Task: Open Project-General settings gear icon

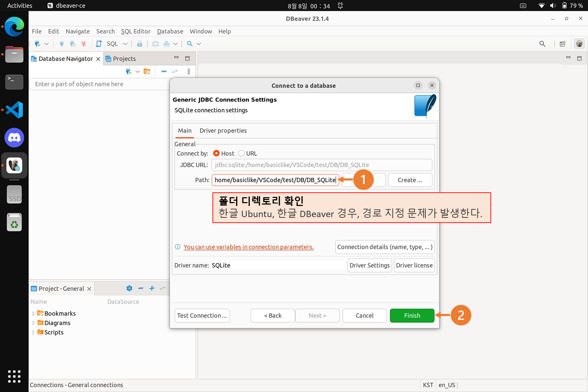Action: click(x=129, y=289)
